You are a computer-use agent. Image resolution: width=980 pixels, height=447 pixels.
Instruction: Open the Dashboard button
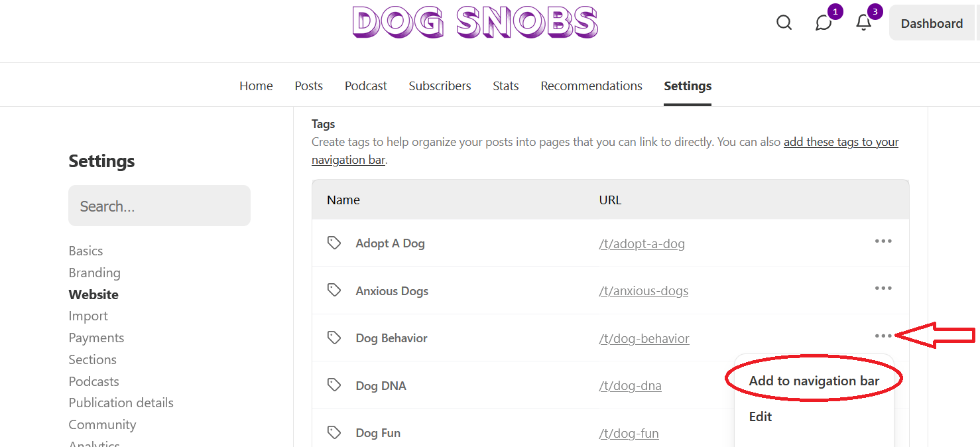(931, 23)
